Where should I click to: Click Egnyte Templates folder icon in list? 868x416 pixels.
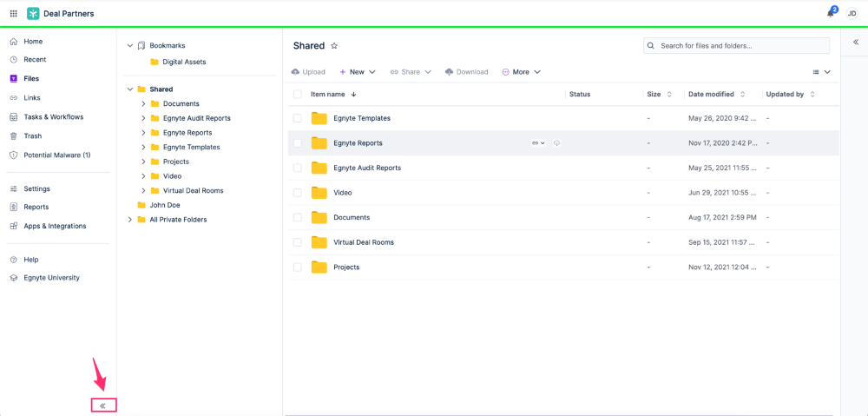pos(319,118)
